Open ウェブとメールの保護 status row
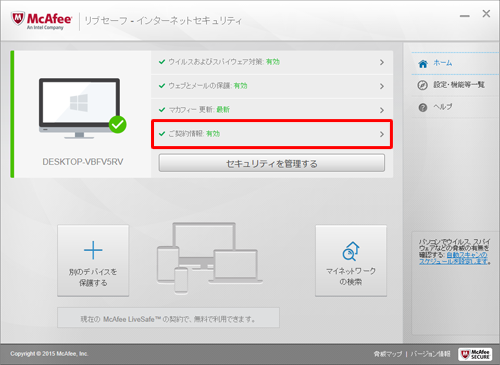 tap(272, 86)
